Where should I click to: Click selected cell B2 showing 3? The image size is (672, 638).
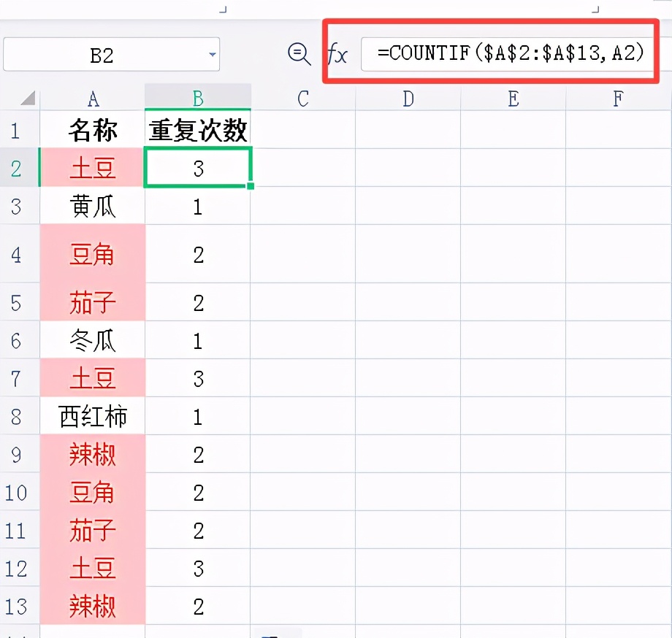coord(197,168)
